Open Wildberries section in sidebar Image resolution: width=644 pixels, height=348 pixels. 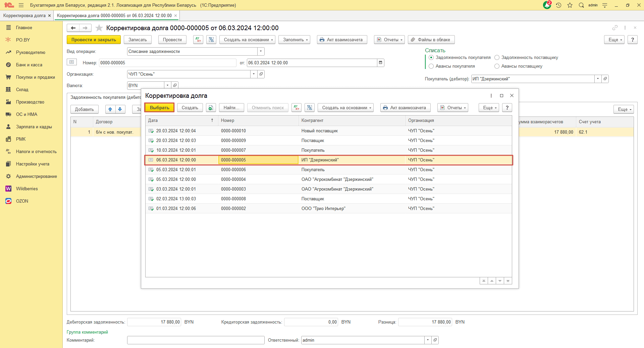27,189
